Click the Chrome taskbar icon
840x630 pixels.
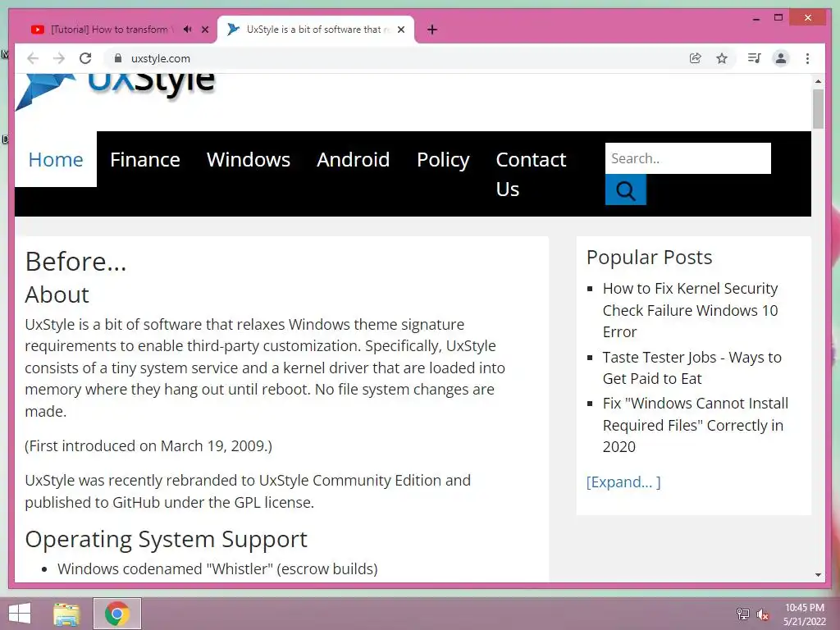tap(117, 614)
